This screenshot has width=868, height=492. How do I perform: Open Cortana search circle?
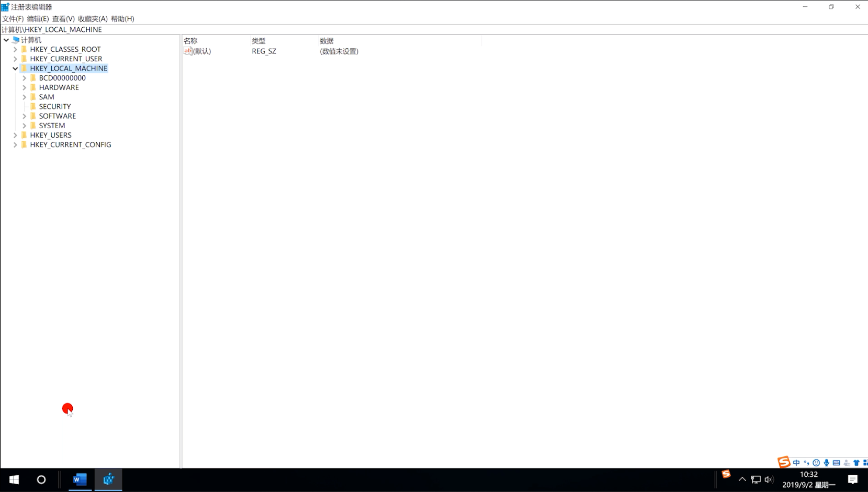tap(41, 479)
